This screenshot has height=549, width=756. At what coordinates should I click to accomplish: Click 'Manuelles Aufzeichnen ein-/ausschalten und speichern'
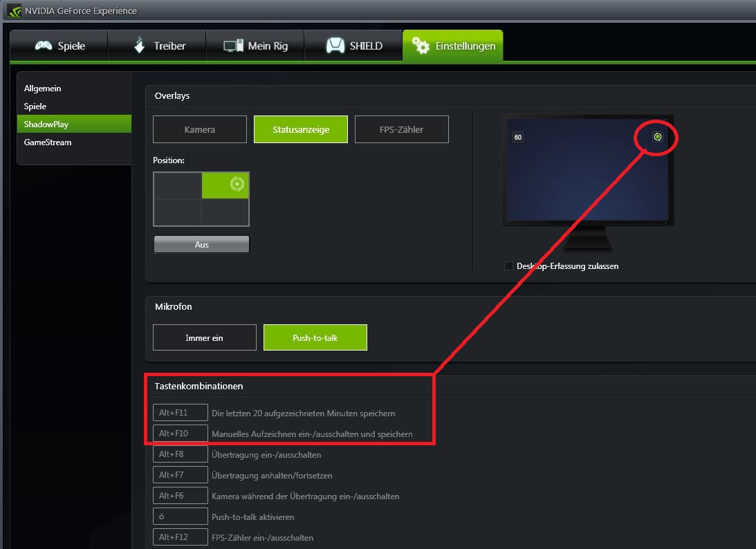(312, 434)
